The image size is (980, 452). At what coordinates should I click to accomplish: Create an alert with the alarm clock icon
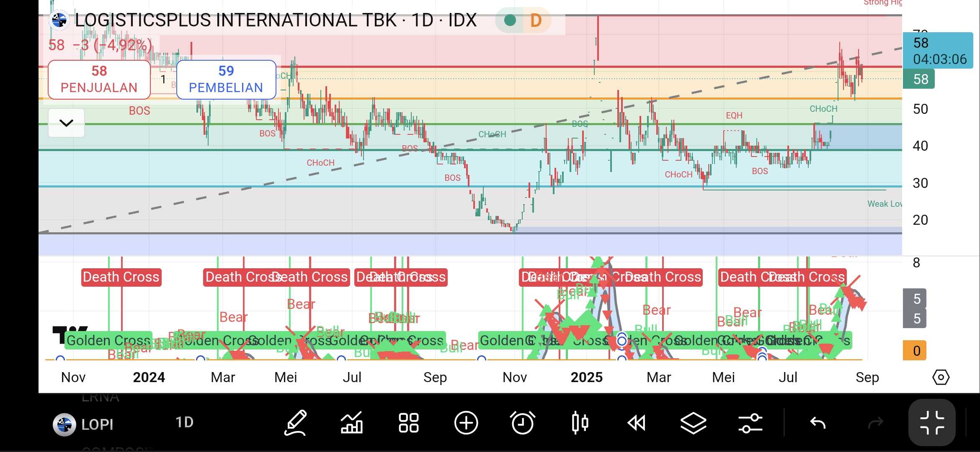pos(523,423)
